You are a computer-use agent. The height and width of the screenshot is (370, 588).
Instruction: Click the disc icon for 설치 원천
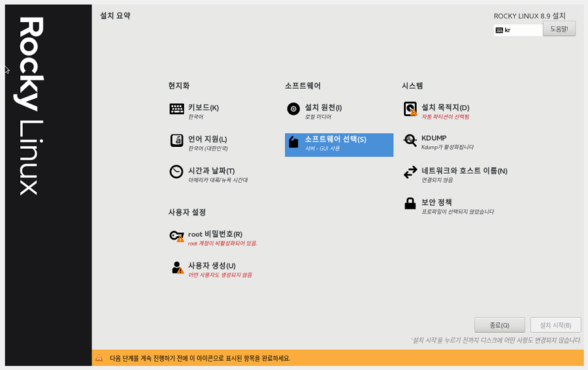(293, 109)
